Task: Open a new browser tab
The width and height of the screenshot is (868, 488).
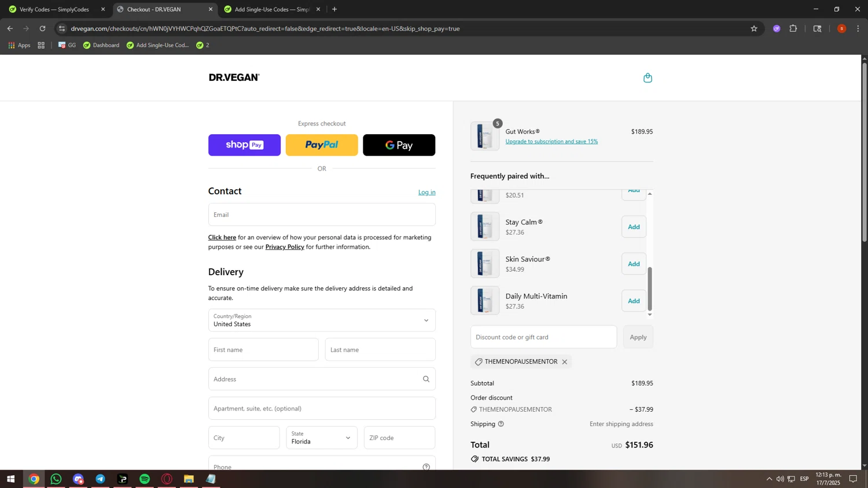Action: coord(334,9)
